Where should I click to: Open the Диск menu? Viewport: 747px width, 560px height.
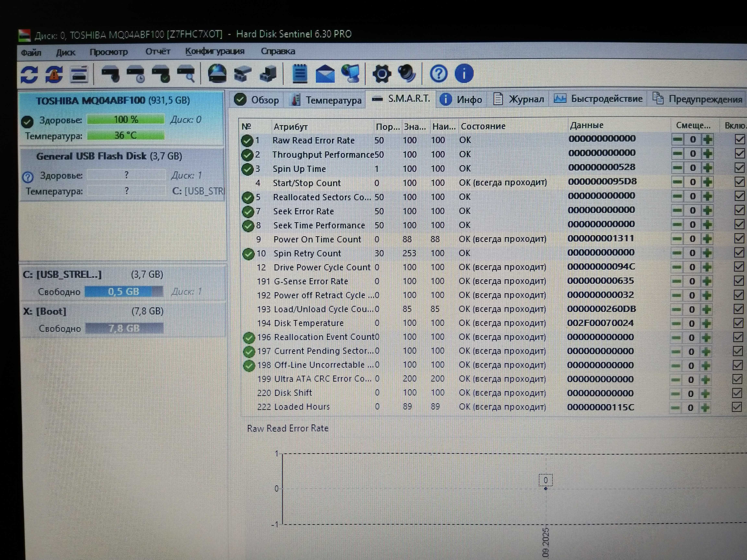tap(65, 52)
